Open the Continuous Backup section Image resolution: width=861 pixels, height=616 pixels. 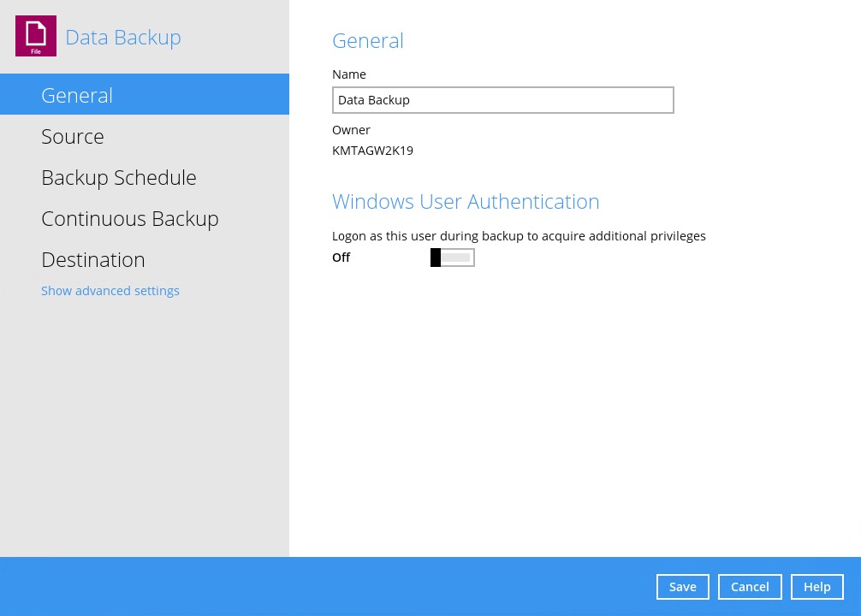tap(130, 219)
